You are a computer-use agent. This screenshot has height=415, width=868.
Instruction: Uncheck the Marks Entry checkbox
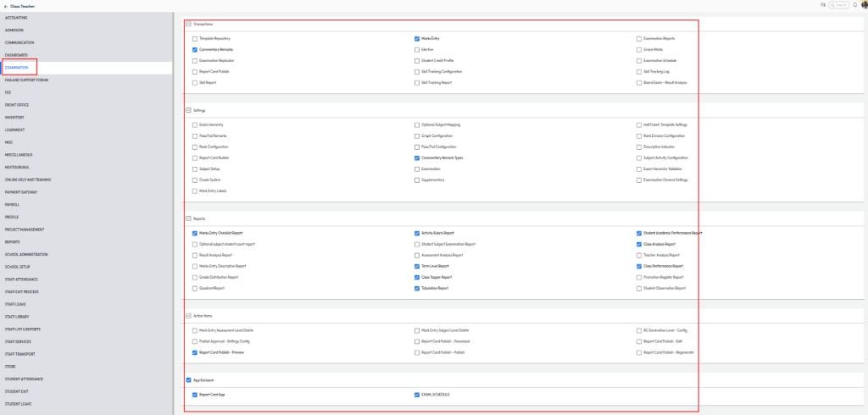pyautogui.click(x=417, y=39)
